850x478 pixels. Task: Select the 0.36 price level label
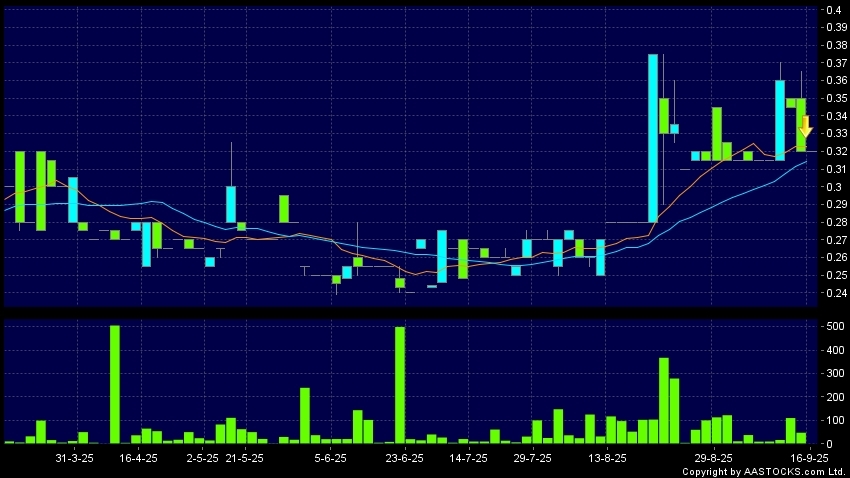(837, 80)
